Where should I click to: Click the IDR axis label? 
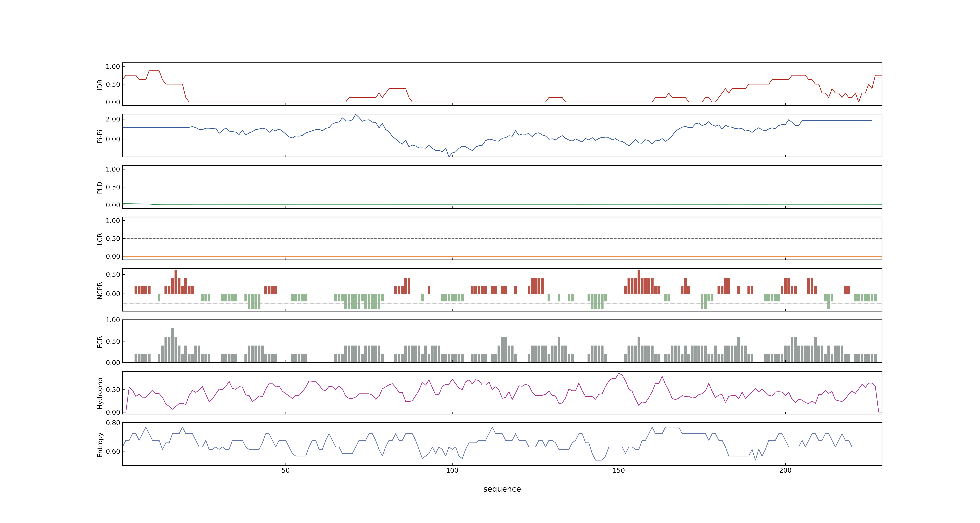point(100,85)
